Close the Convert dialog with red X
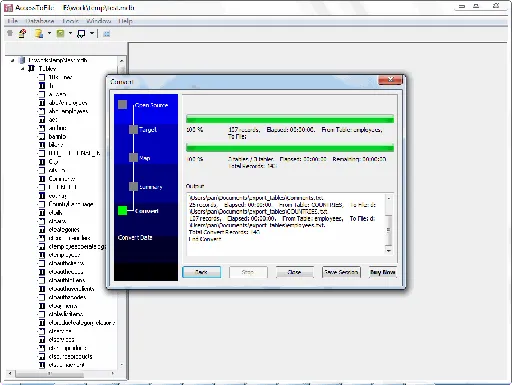 390,80
